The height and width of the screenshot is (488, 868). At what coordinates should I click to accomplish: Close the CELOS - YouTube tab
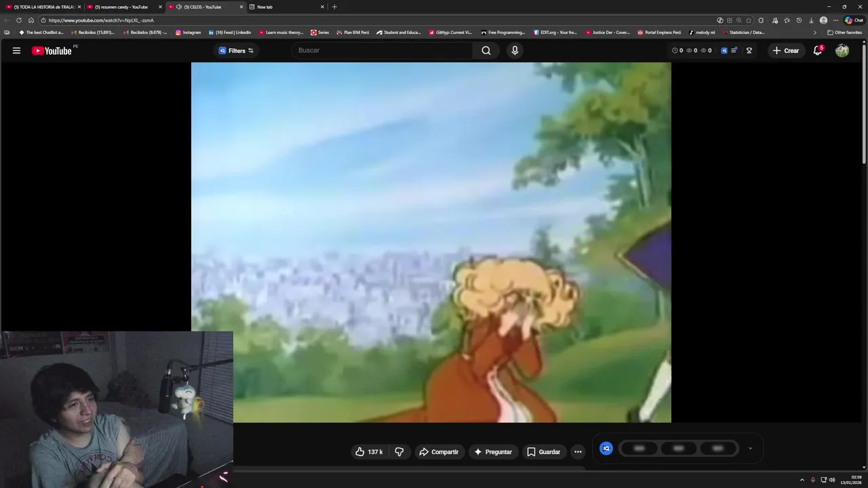pyautogui.click(x=241, y=7)
